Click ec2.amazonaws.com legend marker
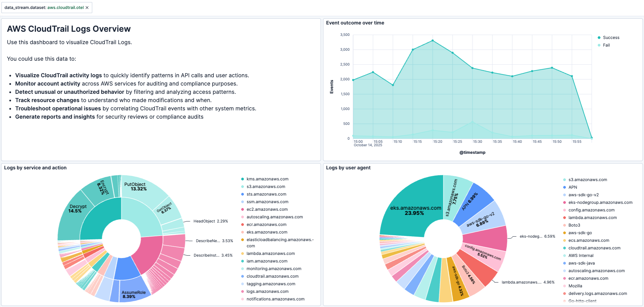 coord(243,209)
